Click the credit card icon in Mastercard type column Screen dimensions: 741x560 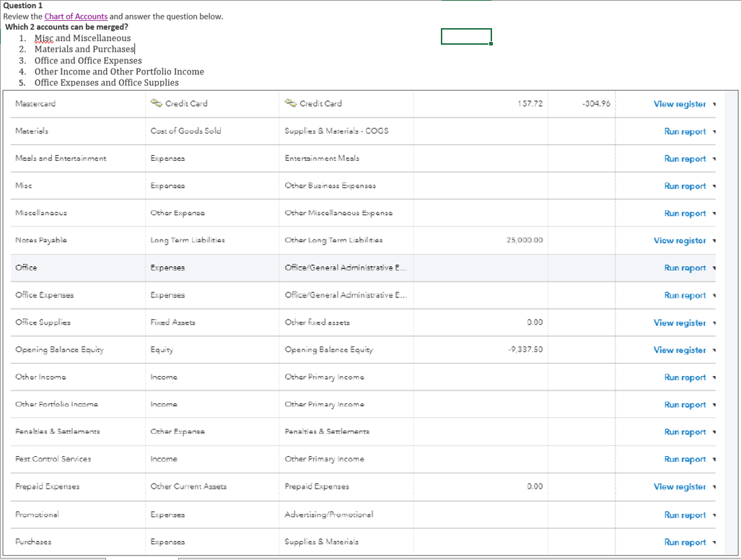(x=156, y=103)
